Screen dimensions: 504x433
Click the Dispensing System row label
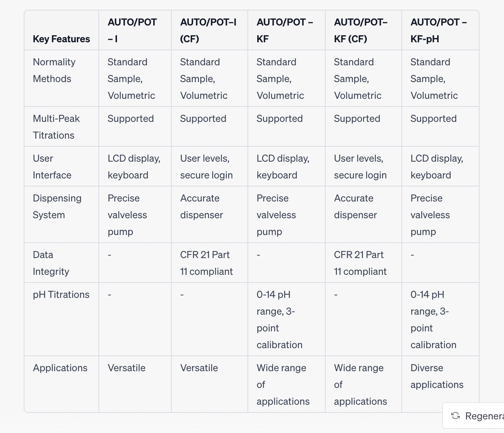[x=57, y=206]
